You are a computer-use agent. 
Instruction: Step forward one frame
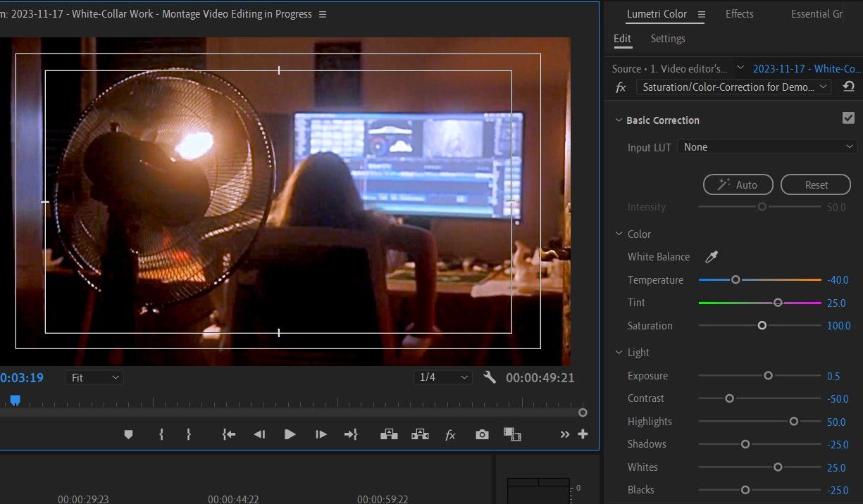click(321, 434)
